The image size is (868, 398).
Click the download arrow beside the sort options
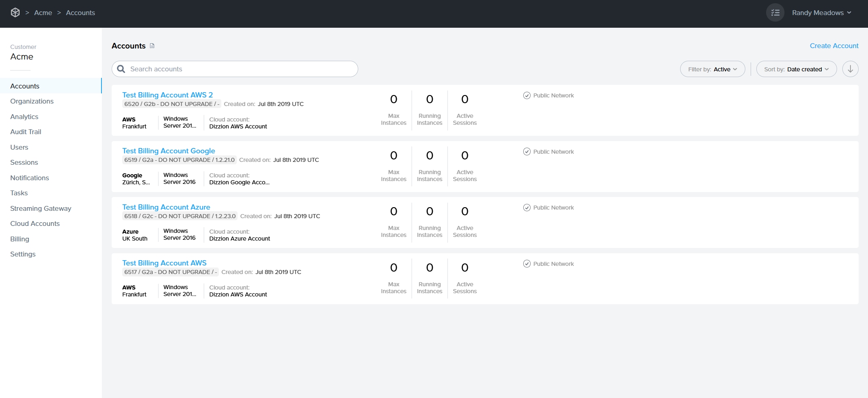(850, 69)
